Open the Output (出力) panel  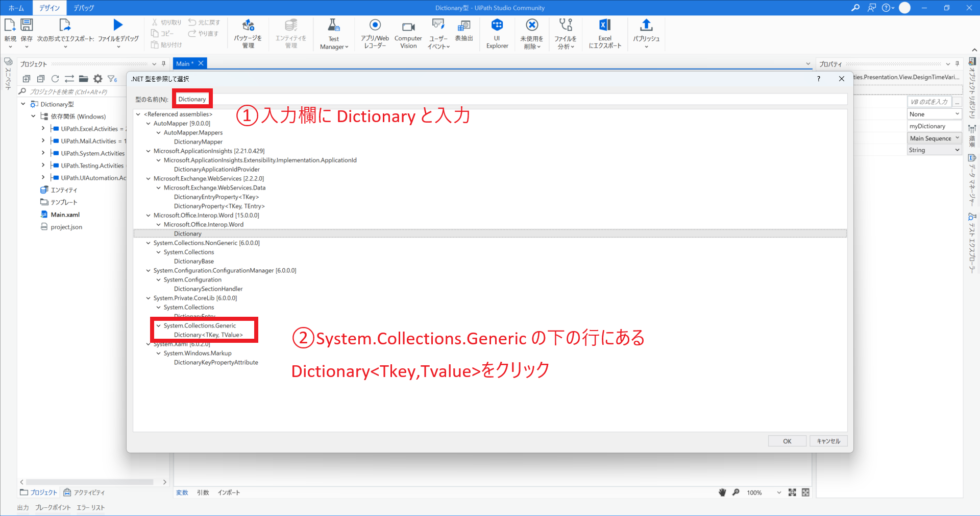pos(23,508)
